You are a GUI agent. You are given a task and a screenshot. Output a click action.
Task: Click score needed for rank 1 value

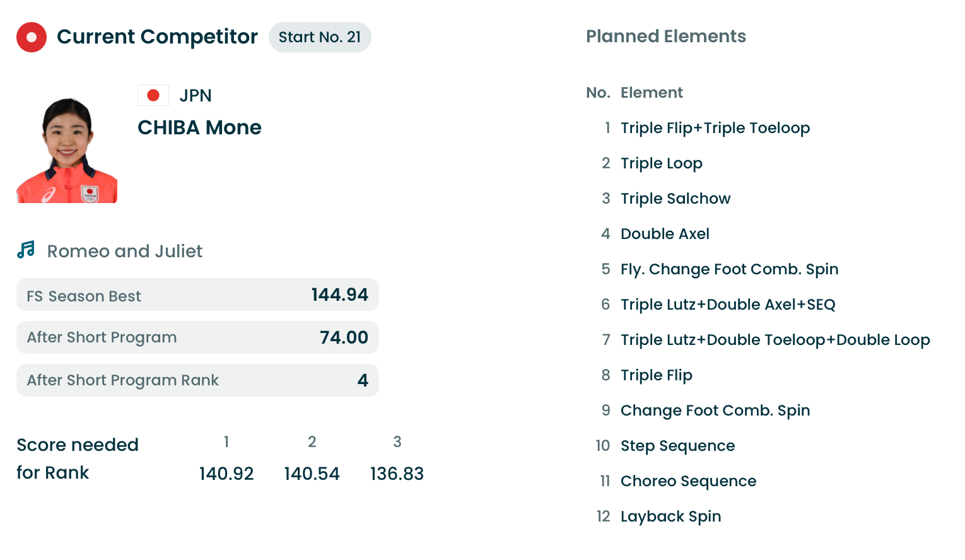click(x=226, y=474)
